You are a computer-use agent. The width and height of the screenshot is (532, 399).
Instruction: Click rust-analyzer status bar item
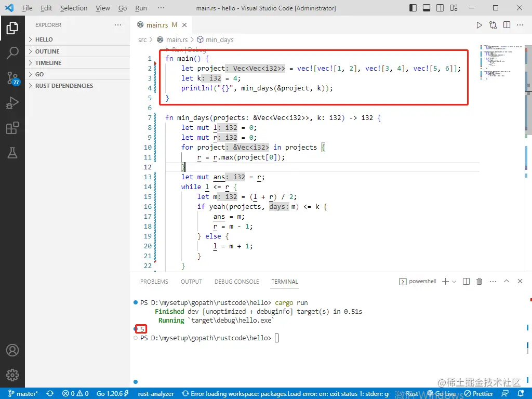click(x=156, y=394)
